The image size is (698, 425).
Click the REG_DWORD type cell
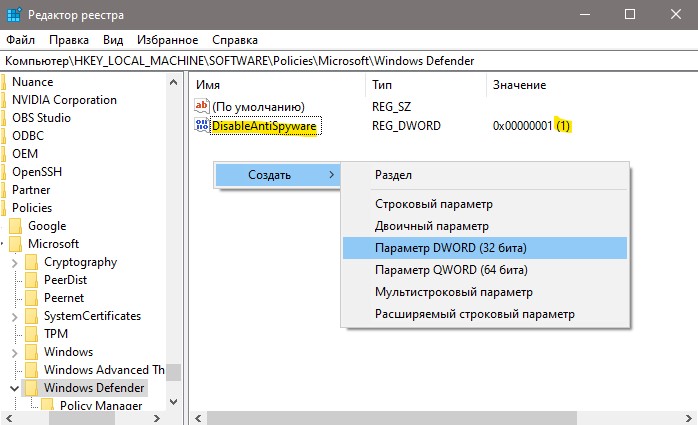[x=406, y=126]
